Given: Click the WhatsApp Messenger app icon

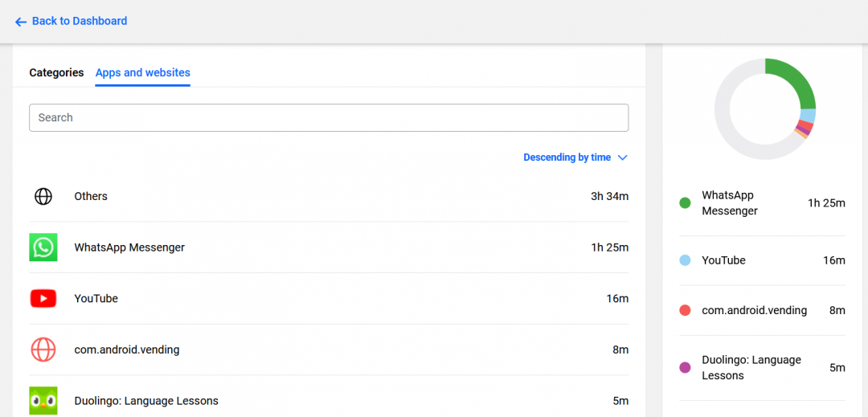Looking at the screenshot, I should pyautogui.click(x=43, y=247).
